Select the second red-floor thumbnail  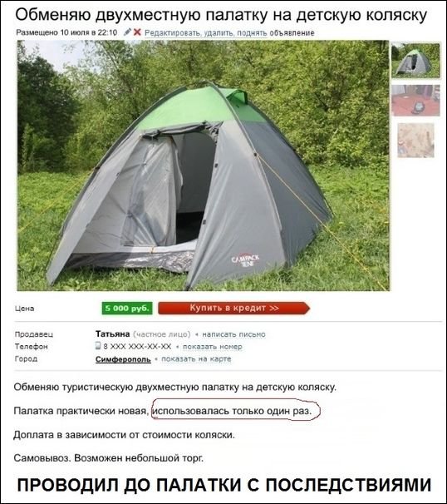(415, 100)
